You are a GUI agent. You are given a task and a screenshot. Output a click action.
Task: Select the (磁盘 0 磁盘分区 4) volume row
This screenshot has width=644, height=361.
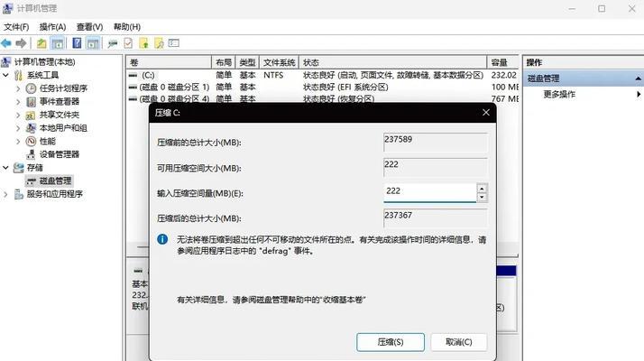click(322, 98)
